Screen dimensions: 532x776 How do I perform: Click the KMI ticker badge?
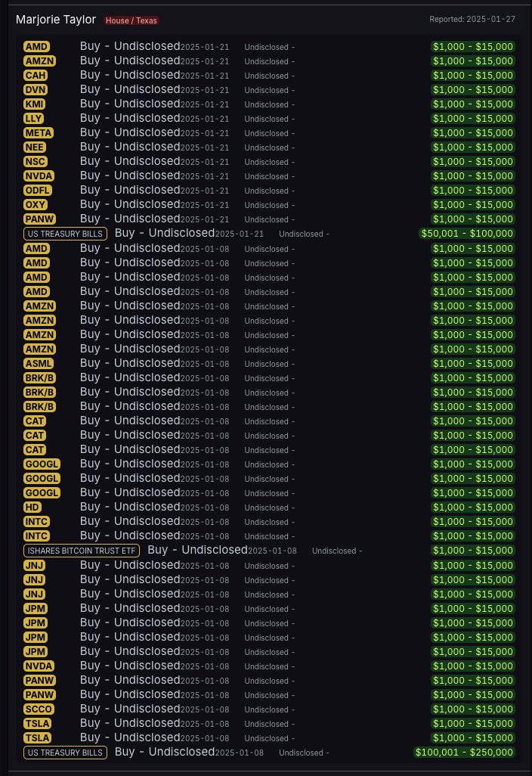pos(35,104)
